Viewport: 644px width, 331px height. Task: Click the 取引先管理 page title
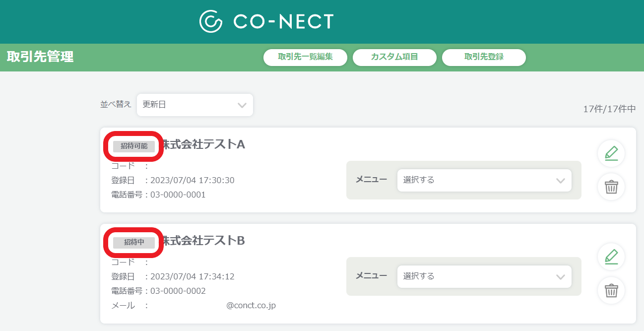point(40,57)
